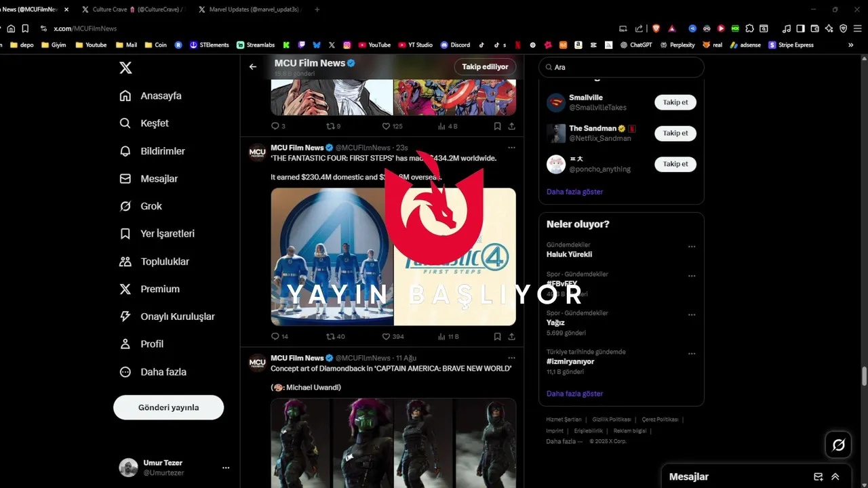Open the browser extensions puzzle icon

[749, 28]
